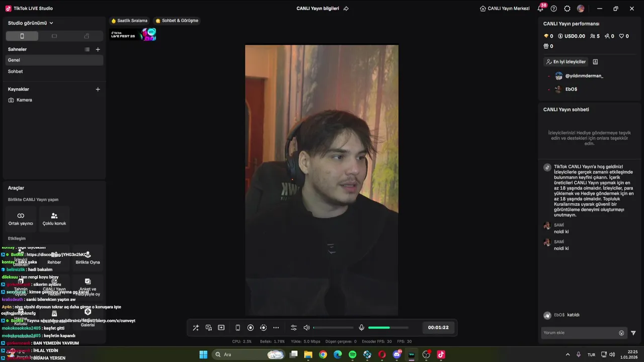The image size is (644, 362).
Task: Expand the Studio görünümü dropdown
Action: (31, 23)
